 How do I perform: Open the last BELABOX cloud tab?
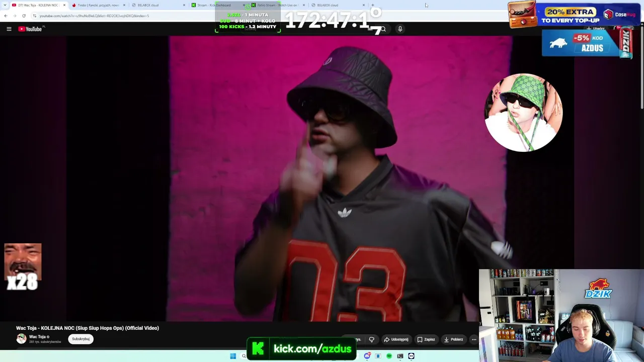pos(337,5)
